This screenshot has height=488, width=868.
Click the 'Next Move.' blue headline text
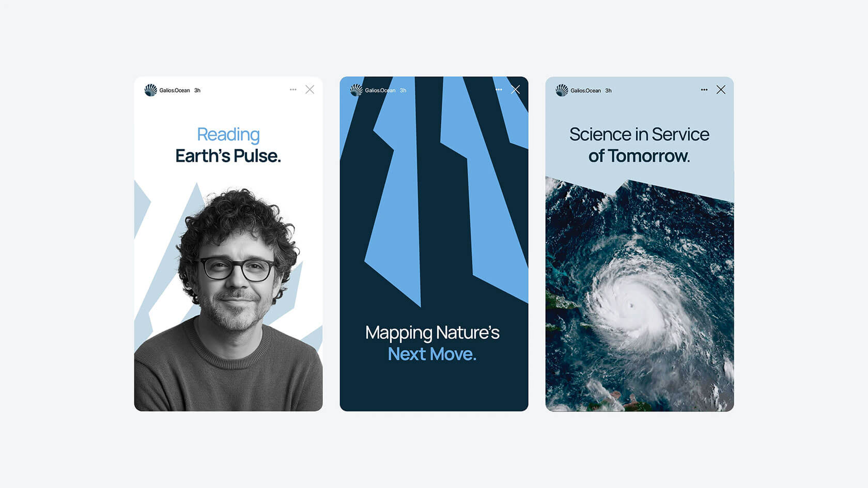point(432,354)
